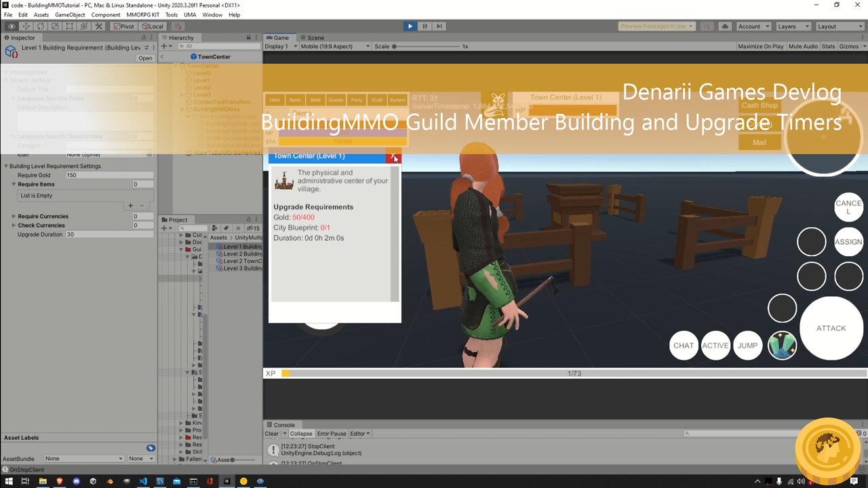Expand the Require Currencies foldout

(x=14, y=216)
